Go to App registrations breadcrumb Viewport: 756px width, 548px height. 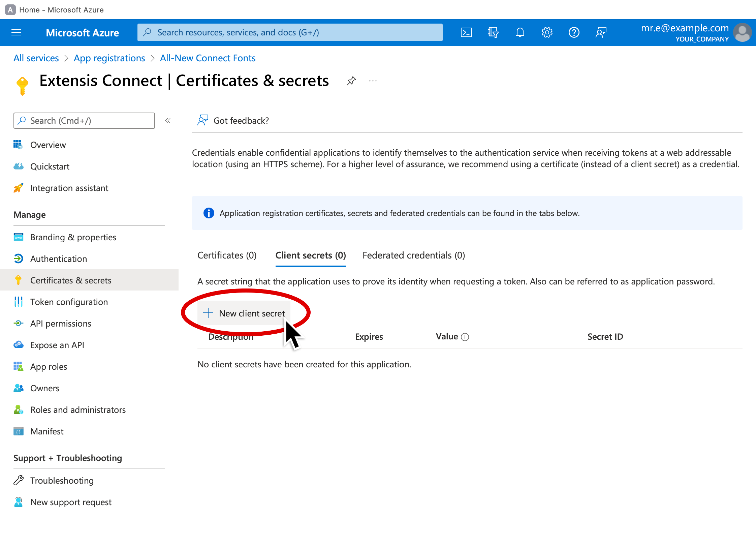pyautogui.click(x=109, y=58)
